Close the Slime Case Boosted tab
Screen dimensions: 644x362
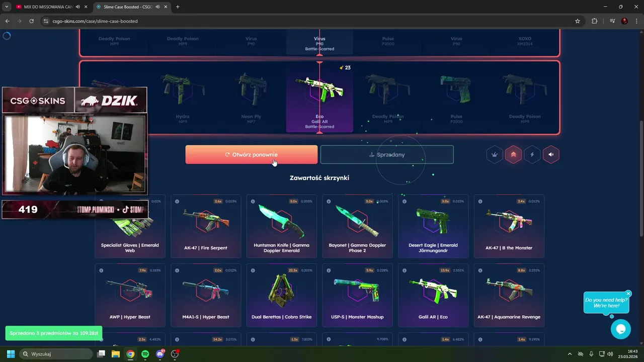coord(166,7)
